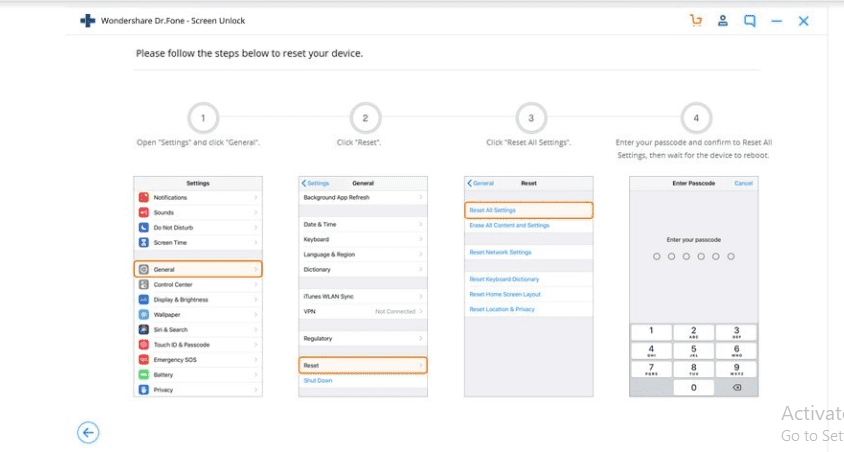Viewport: 844px width, 452px height.
Task: Click the step 3 circle
Action: tap(530, 118)
